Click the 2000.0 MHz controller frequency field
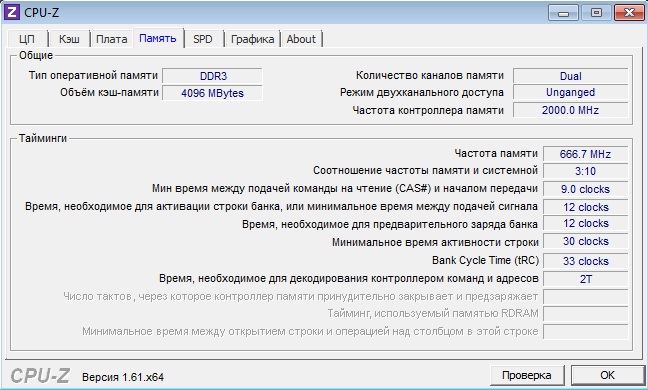Viewport: 648px width, 390px height. point(571,110)
